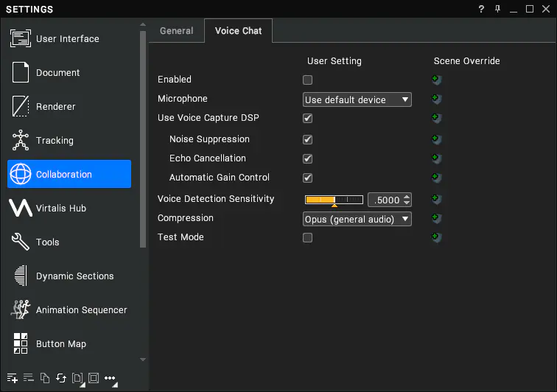Click the Voice Detection Sensitivity label
This screenshot has width=557, height=392.
(x=216, y=199)
